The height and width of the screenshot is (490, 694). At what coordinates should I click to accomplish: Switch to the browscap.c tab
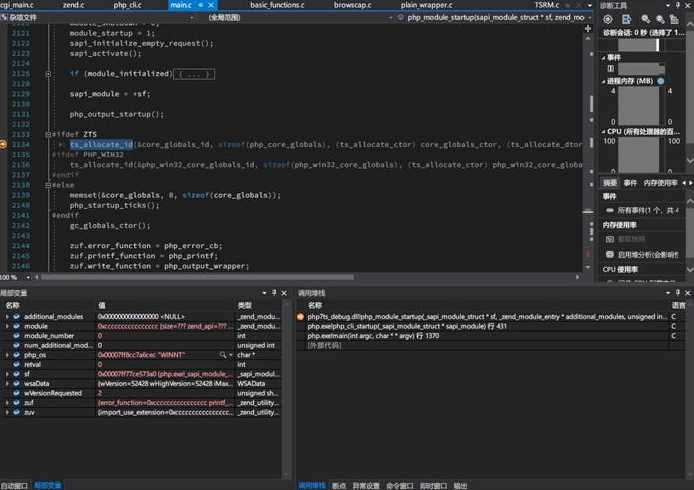pyautogui.click(x=352, y=5)
